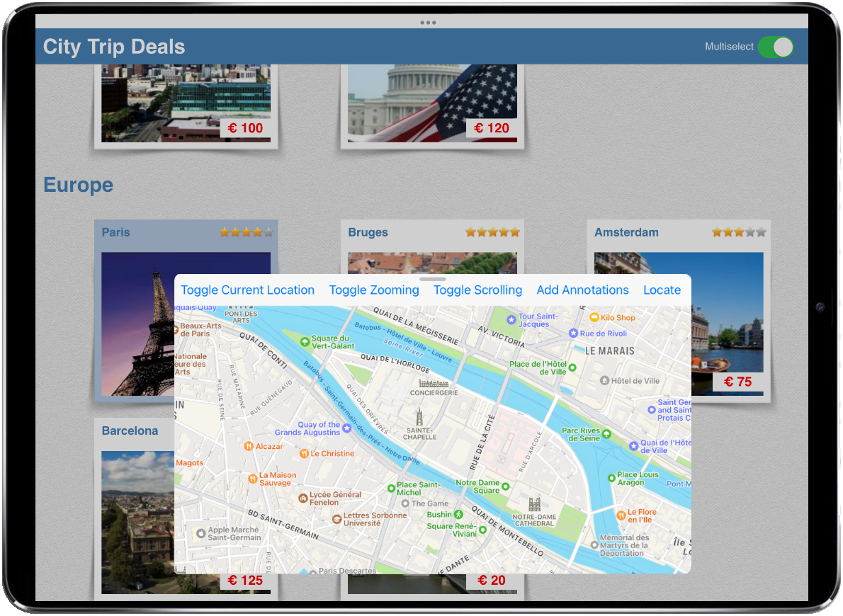This screenshot has height=616, width=843.
Task: Click the Hôtel de Ville metro marker
Action: click(604, 380)
